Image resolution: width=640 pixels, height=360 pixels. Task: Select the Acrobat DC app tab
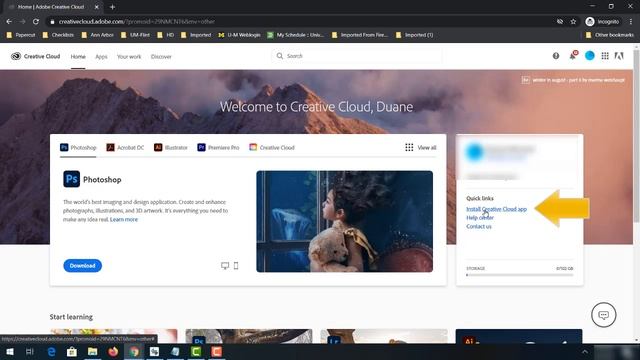tap(125, 147)
